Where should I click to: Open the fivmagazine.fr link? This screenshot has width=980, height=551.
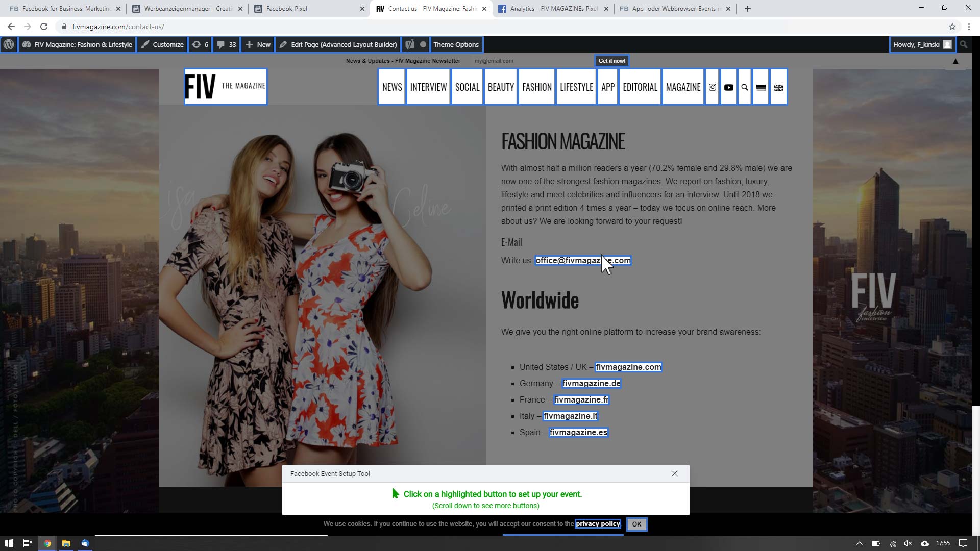point(581,399)
